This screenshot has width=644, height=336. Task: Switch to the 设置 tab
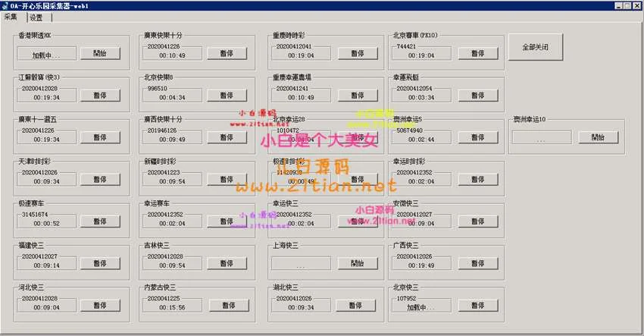[36, 17]
